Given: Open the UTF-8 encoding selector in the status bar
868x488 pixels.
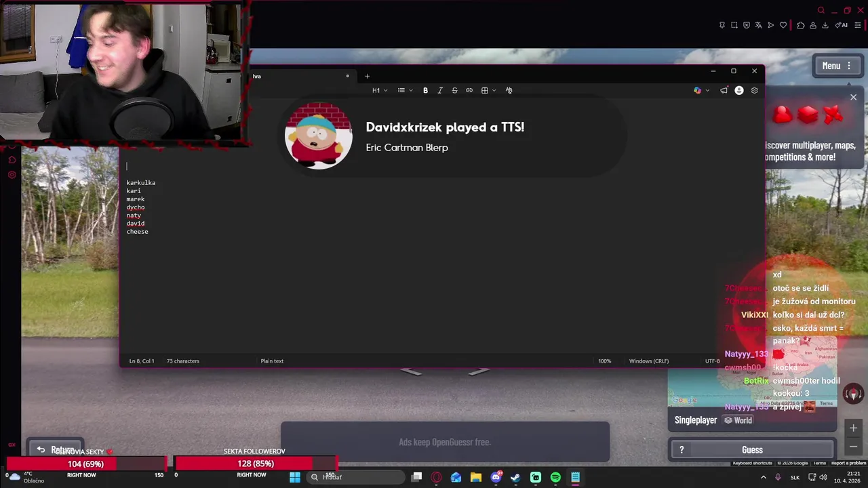Looking at the screenshot, I should pyautogui.click(x=712, y=361).
